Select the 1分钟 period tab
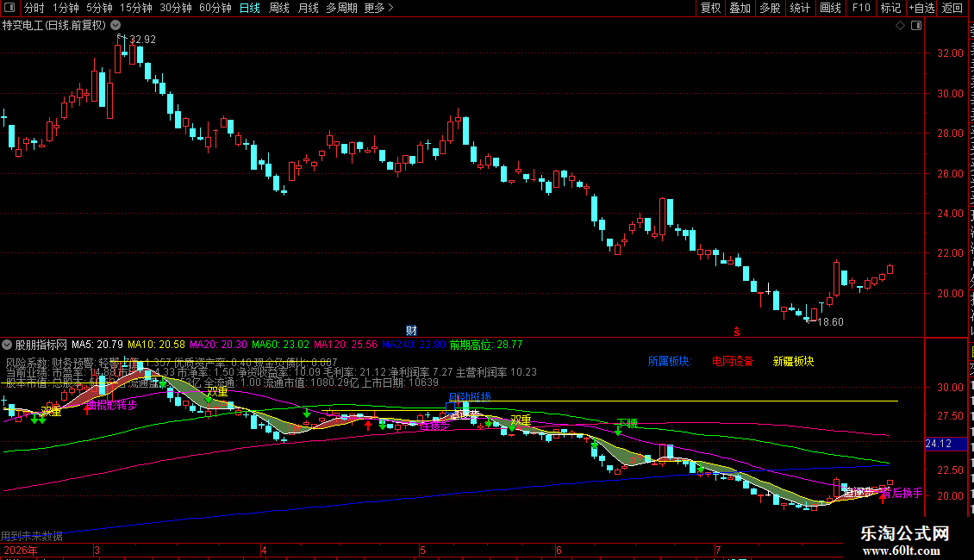Image resolution: width=974 pixels, height=560 pixels. click(x=66, y=8)
